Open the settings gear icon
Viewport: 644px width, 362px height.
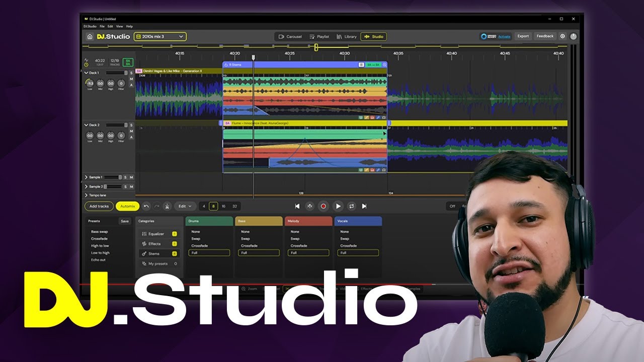point(562,36)
